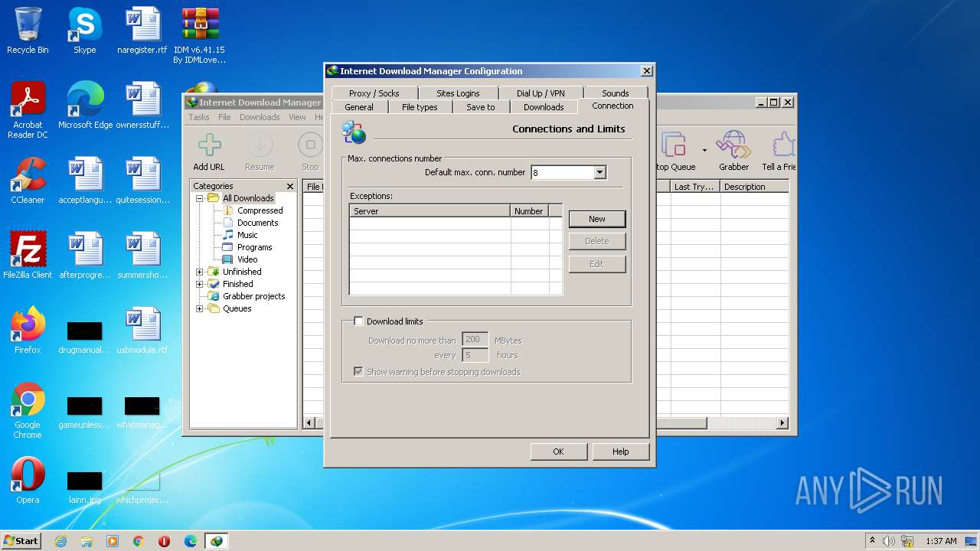
Task: Select the Skype desktop shortcut
Action: (x=85, y=31)
